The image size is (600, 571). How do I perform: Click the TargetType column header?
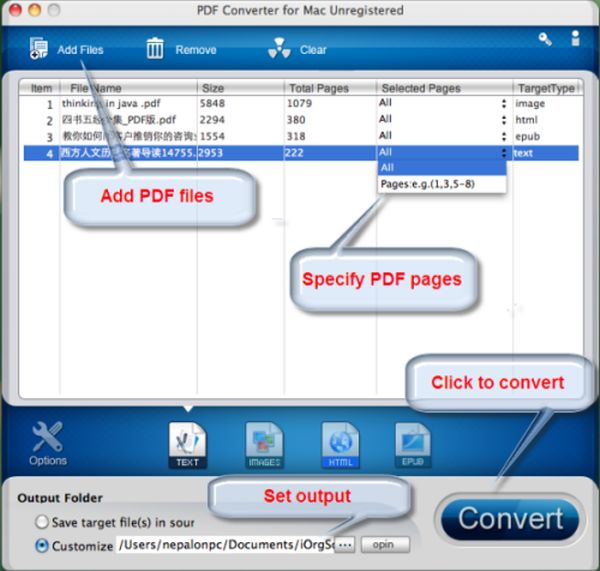click(546, 88)
